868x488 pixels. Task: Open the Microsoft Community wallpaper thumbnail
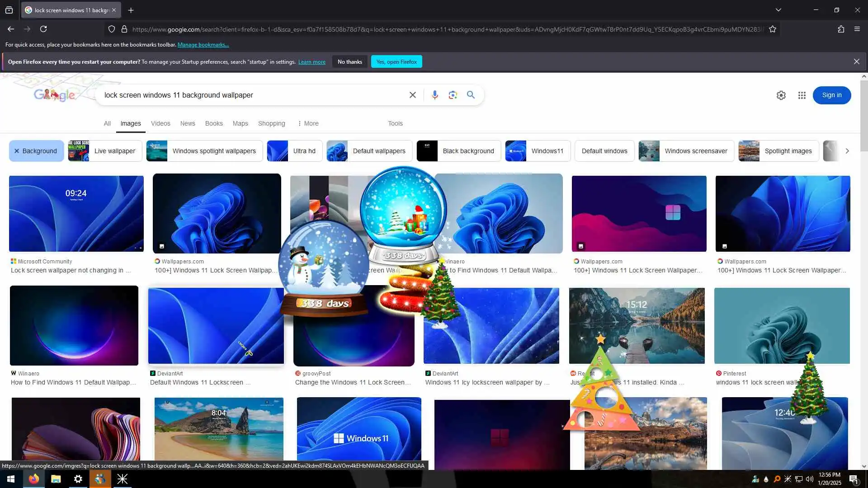point(76,214)
